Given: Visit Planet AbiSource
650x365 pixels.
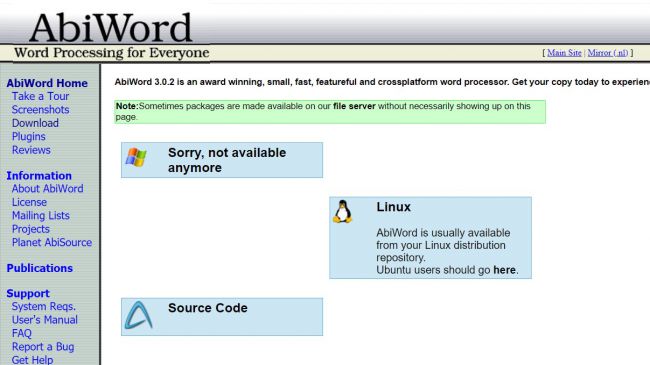Looking at the screenshot, I should [52, 242].
